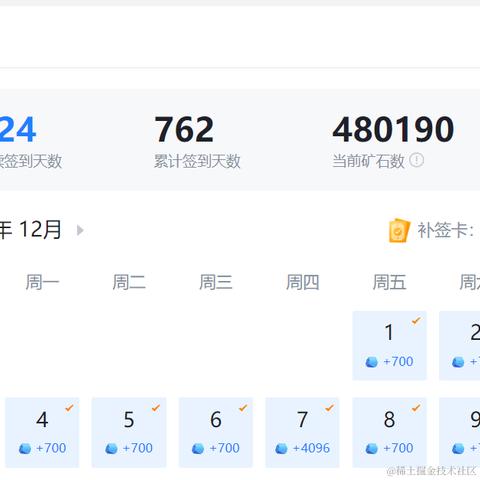This screenshot has width=480, height=480.
Task: Click the ore gem icon on day 1
Action: (372, 362)
